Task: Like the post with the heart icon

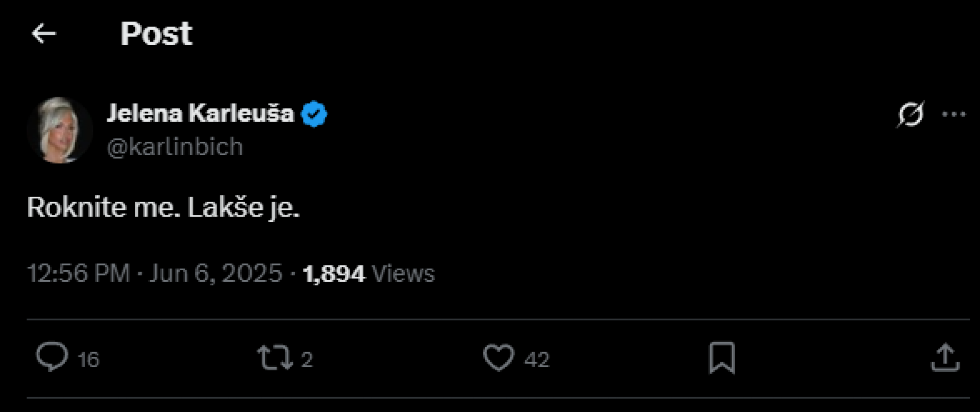Action: point(499,357)
